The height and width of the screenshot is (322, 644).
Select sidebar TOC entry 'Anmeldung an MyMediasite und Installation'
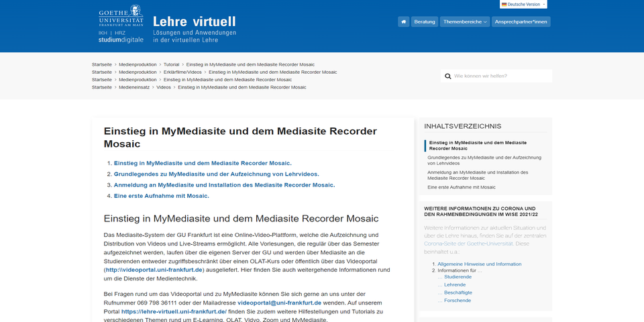(478, 175)
